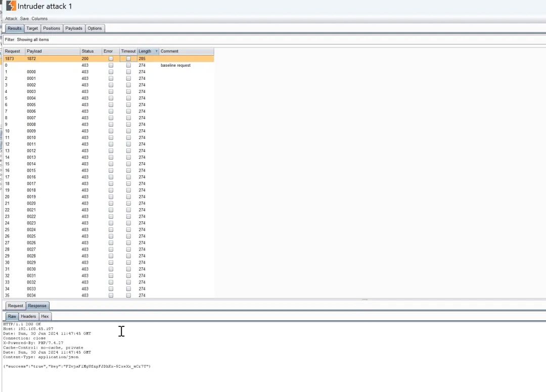This screenshot has width=546, height=392.
Task: Switch to the Results tab
Action: (15, 28)
